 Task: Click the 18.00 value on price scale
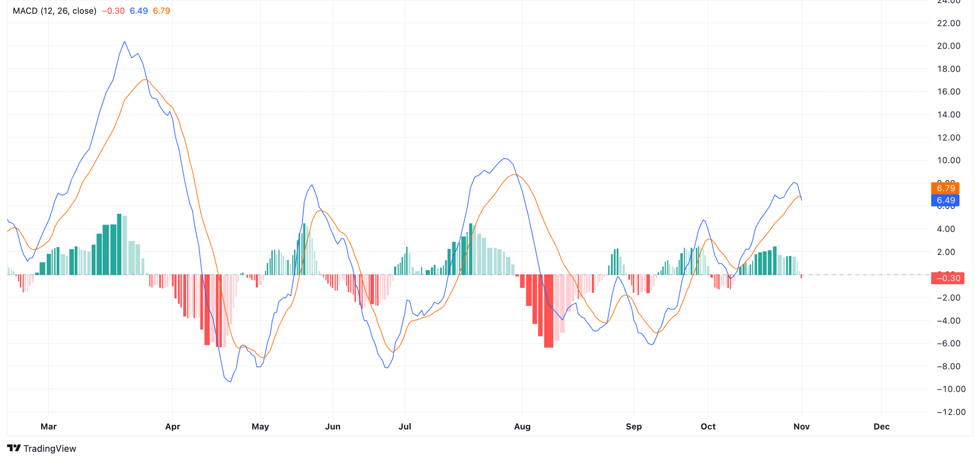pyautogui.click(x=948, y=69)
